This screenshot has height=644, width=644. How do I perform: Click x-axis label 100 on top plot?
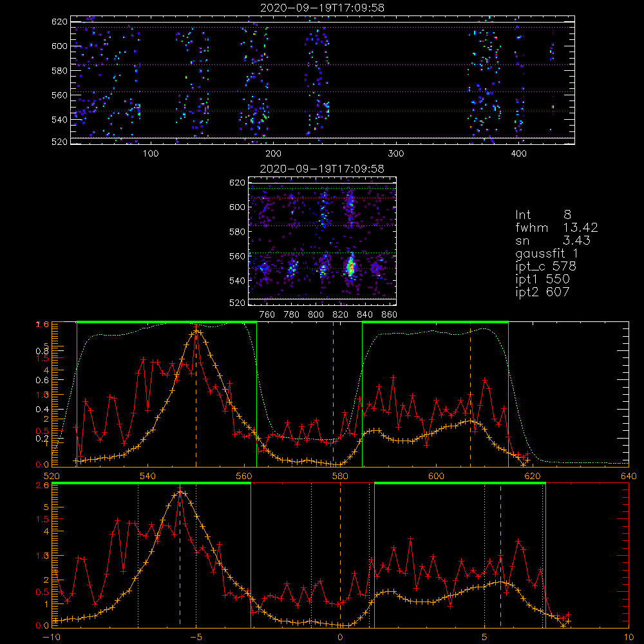pyautogui.click(x=151, y=154)
